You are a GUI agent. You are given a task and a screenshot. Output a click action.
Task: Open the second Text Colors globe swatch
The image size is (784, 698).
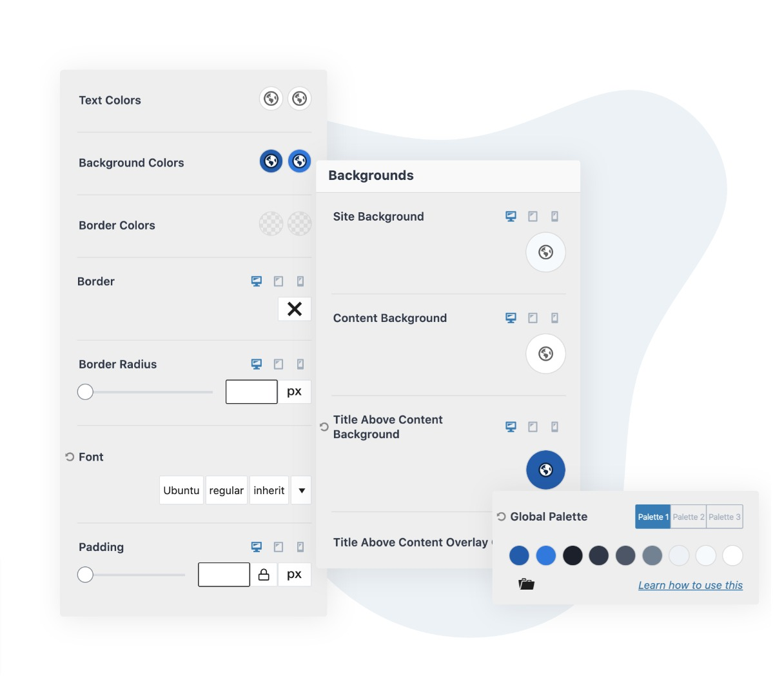pyautogui.click(x=299, y=99)
